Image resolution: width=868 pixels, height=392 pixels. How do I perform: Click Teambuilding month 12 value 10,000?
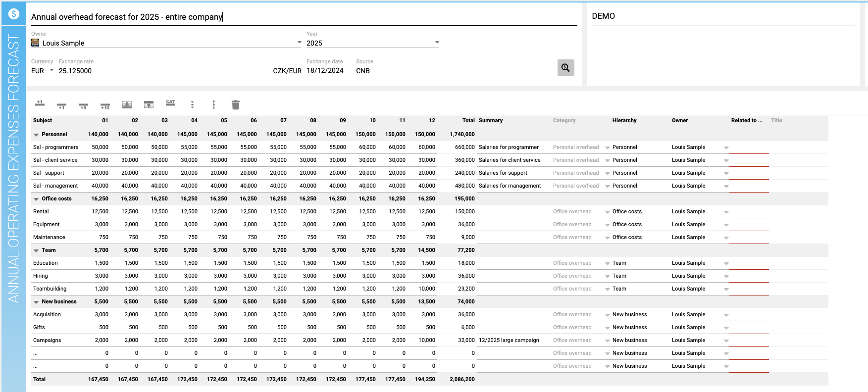(x=427, y=289)
